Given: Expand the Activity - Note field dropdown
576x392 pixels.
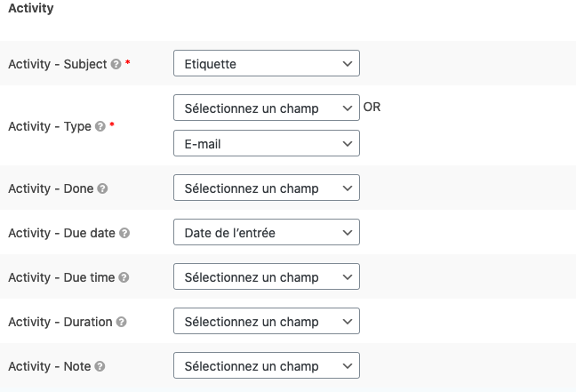Looking at the screenshot, I should click(x=267, y=365).
